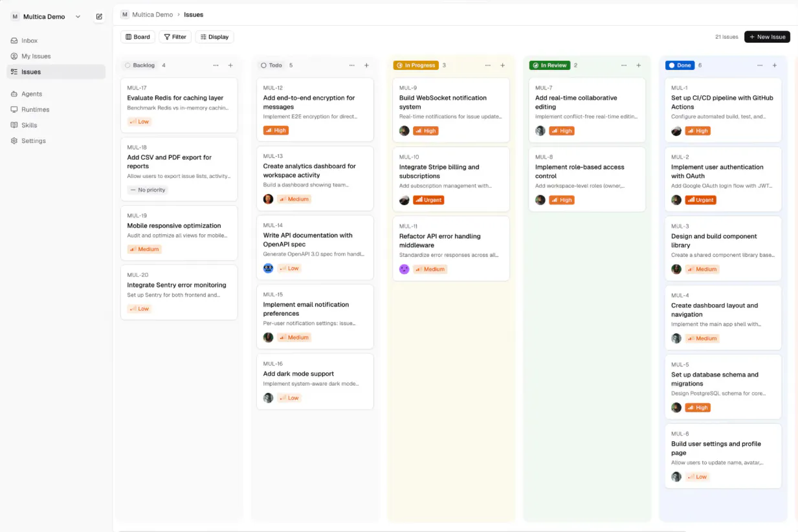Click Low priority badge on MUL-6

point(698,477)
